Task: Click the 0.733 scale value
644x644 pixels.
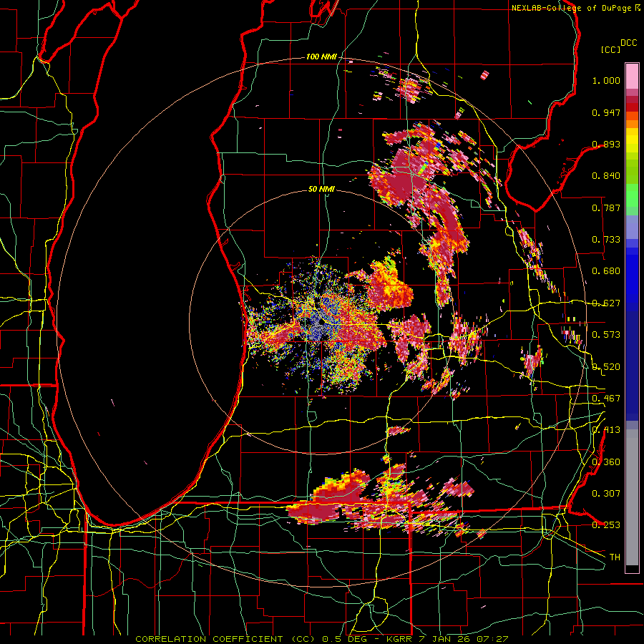Action: tap(606, 240)
